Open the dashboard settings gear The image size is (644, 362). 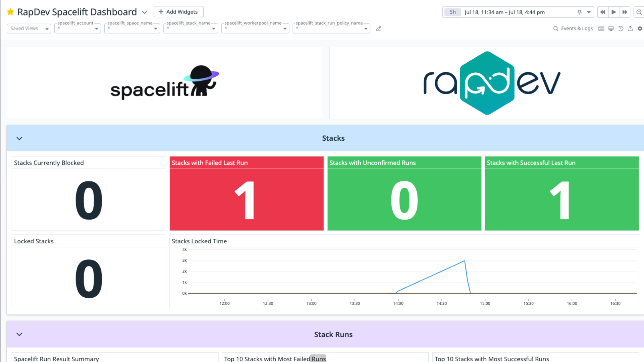(640, 29)
